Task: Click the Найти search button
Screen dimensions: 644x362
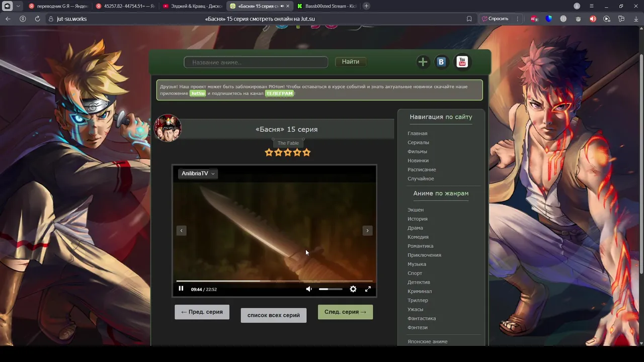Action: 351,62
